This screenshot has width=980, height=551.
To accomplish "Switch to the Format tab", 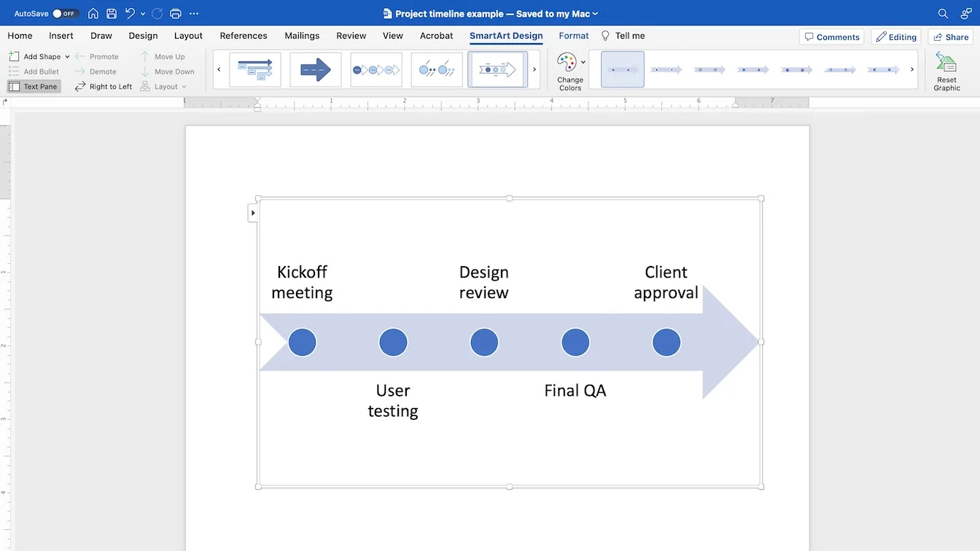I will pyautogui.click(x=574, y=35).
